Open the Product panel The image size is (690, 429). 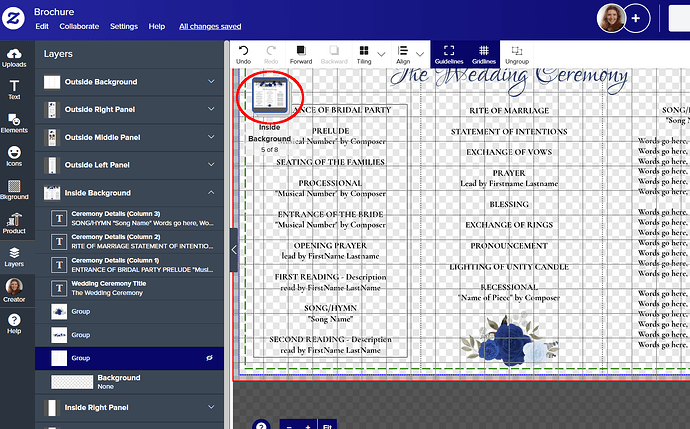pyautogui.click(x=14, y=224)
